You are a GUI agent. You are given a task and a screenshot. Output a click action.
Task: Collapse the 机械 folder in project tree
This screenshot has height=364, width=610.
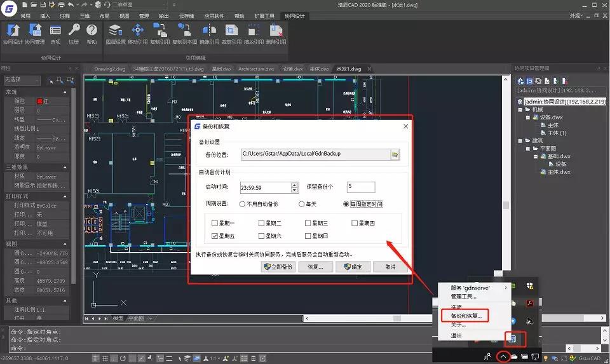tap(518, 109)
